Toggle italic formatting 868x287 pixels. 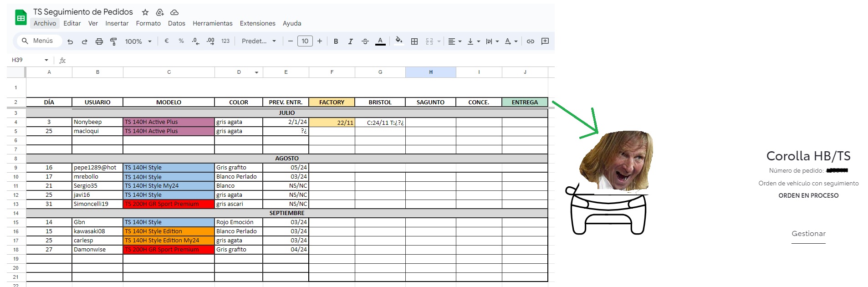(351, 41)
